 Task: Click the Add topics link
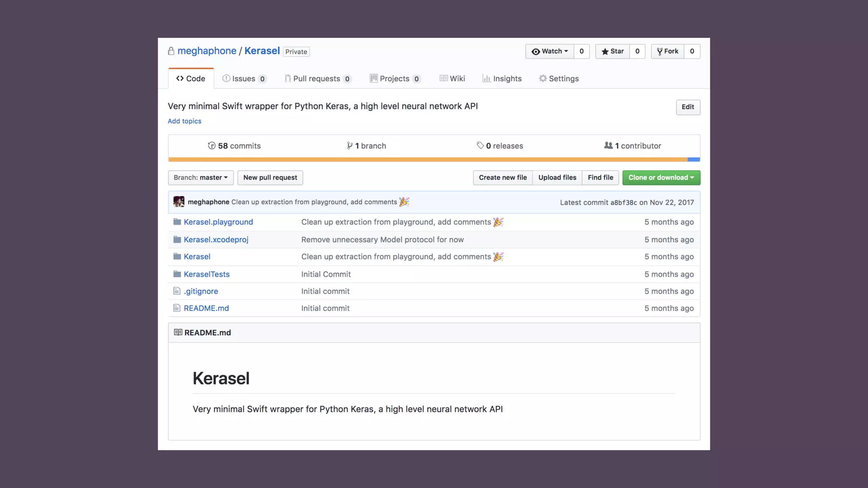pyautogui.click(x=184, y=121)
